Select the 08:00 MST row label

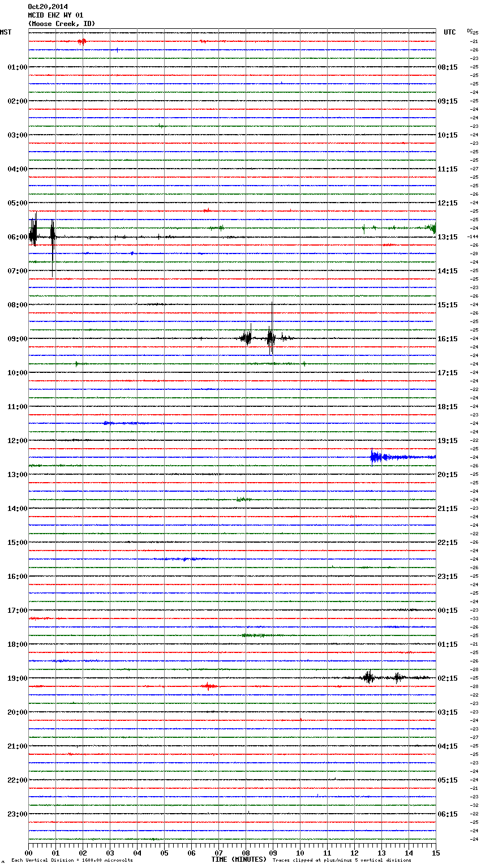18,304
